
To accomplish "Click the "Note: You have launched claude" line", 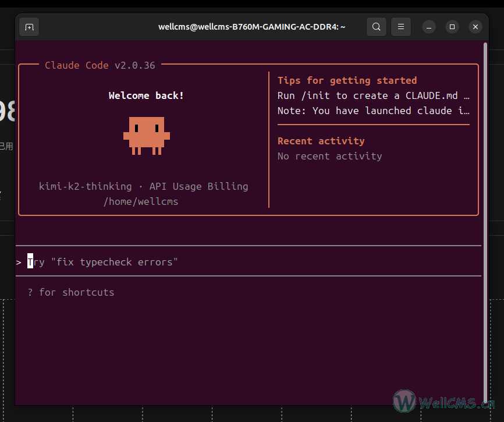I will click(x=373, y=111).
